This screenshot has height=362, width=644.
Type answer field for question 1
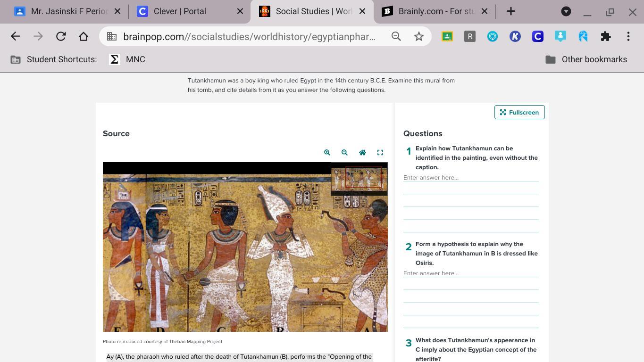pos(470,178)
